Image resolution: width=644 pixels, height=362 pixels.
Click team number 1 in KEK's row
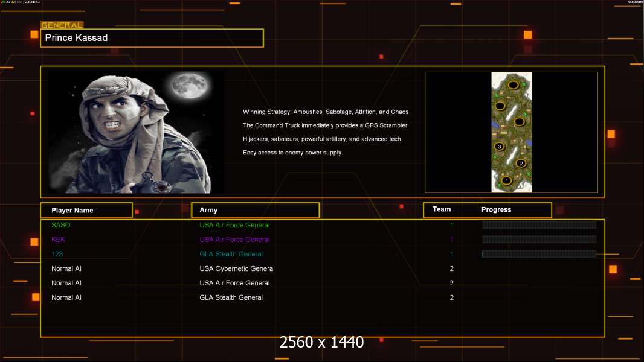pyautogui.click(x=452, y=240)
